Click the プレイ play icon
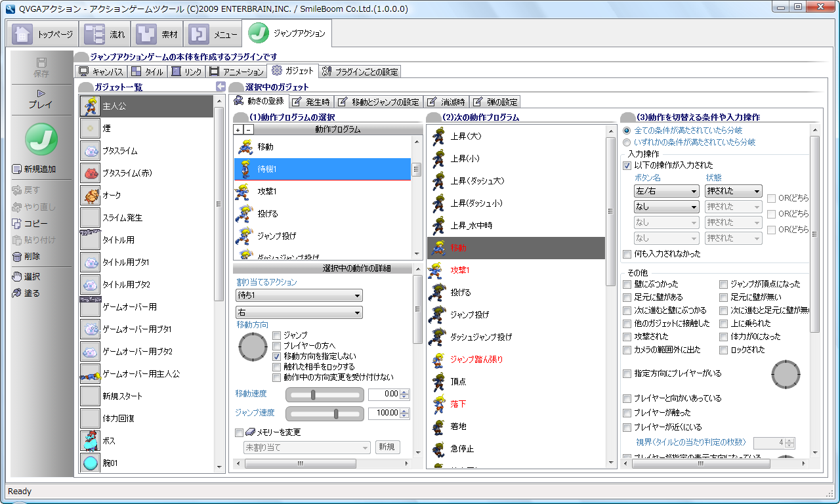Screen dimensions: 840x504 [x=41, y=93]
